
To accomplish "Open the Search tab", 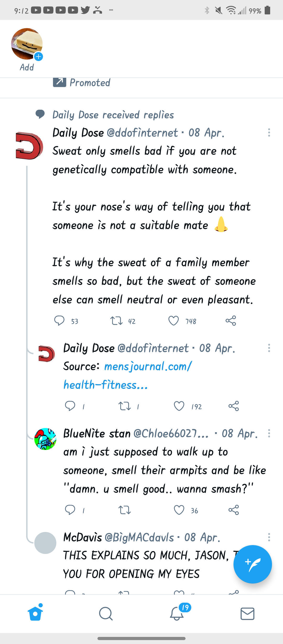I will tap(106, 613).
